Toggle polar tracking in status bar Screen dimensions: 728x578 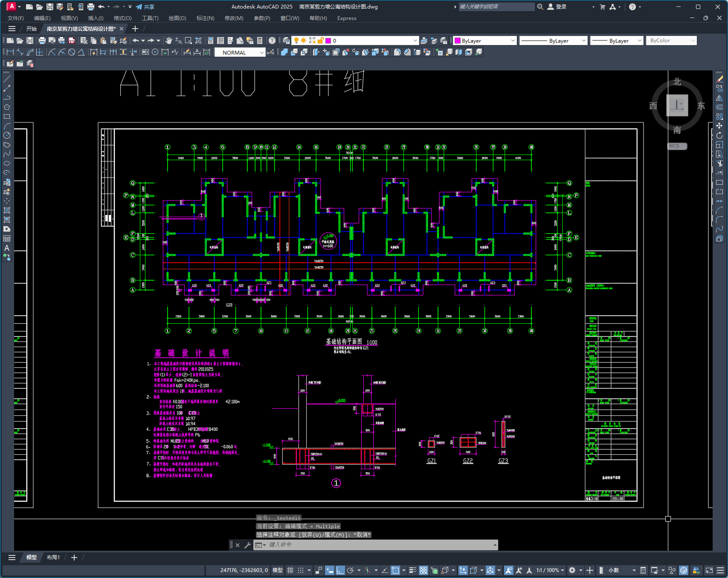351,570
